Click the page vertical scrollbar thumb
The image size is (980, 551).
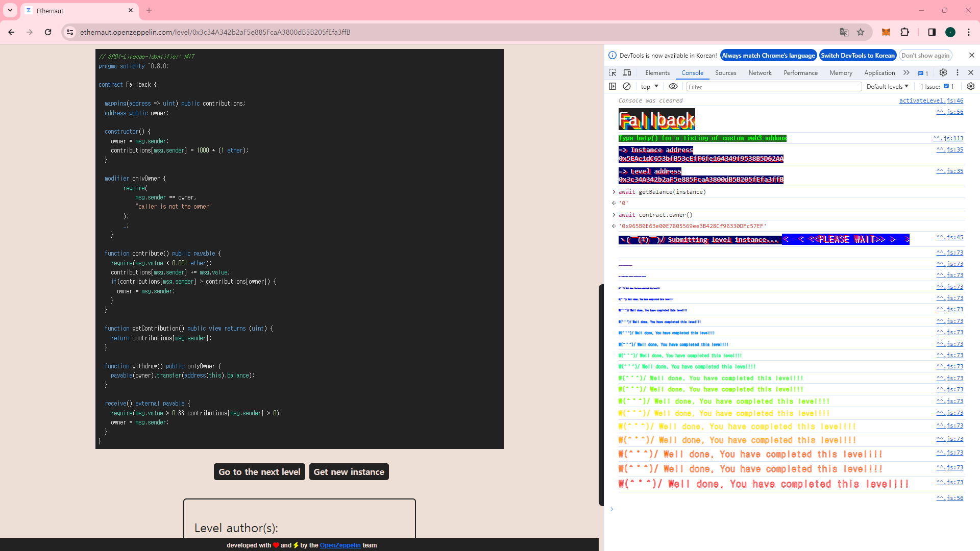click(601, 395)
